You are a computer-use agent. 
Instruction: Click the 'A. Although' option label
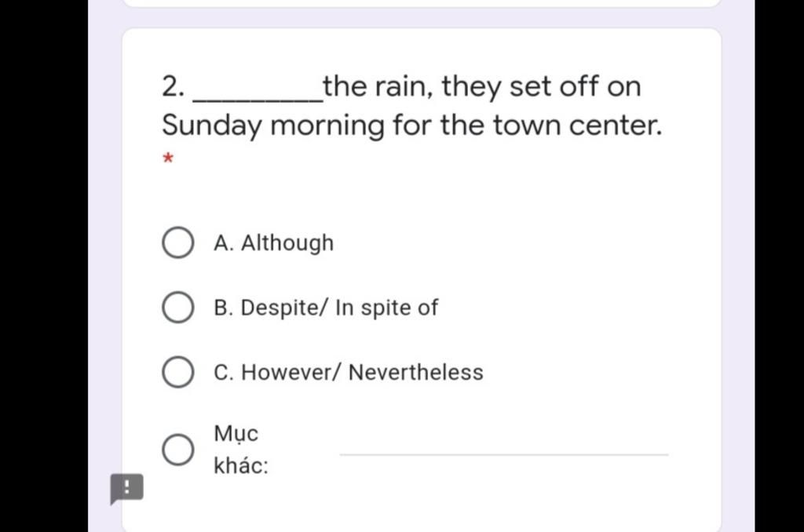(273, 243)
